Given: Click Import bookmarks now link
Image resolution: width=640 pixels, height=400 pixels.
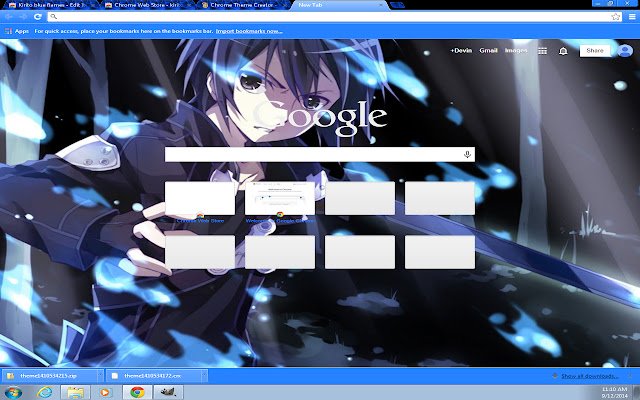Looking at the screenshot, I should tap(249, 31).
